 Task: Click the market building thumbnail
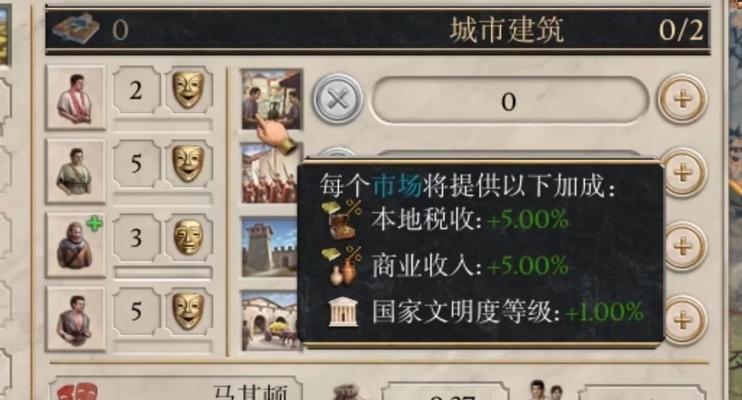pos(272,99)
